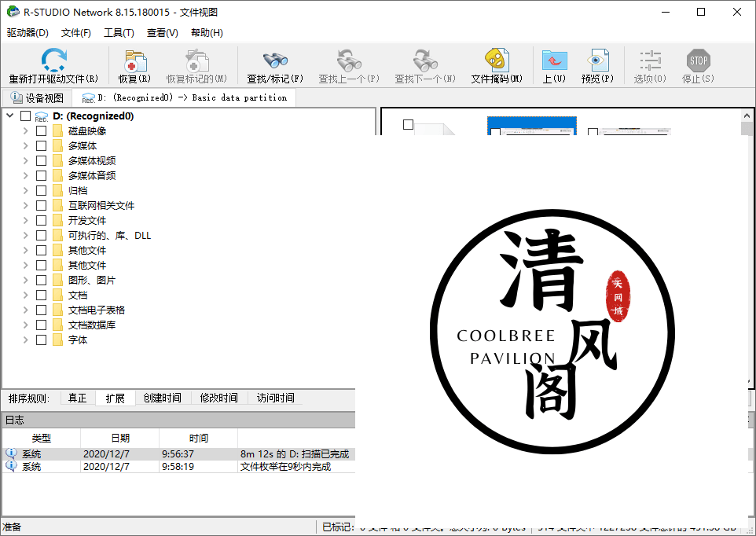756x536 pixels.
Task: Click the folder icon of 多媒体
Action: [58, 145]
